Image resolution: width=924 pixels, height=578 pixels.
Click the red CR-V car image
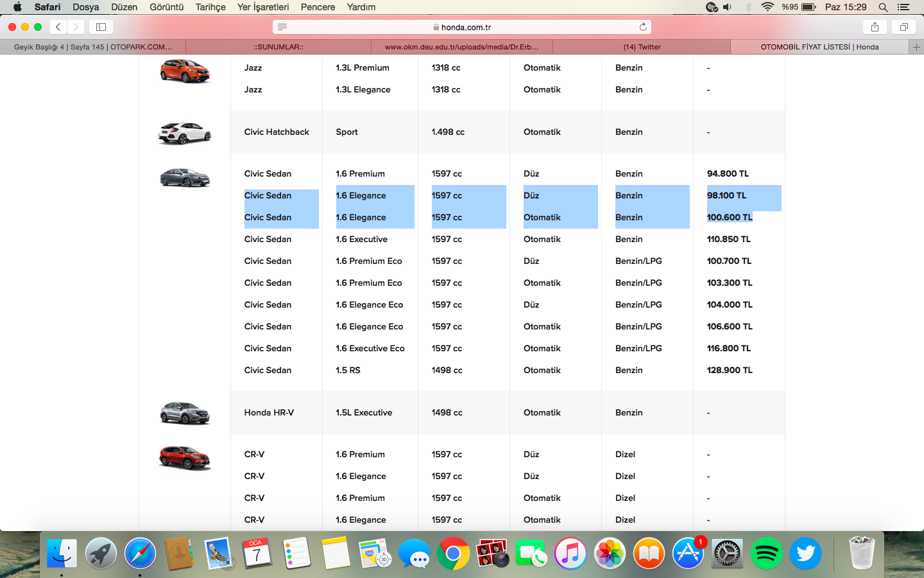pyautogui.click(x=185, y=458)
